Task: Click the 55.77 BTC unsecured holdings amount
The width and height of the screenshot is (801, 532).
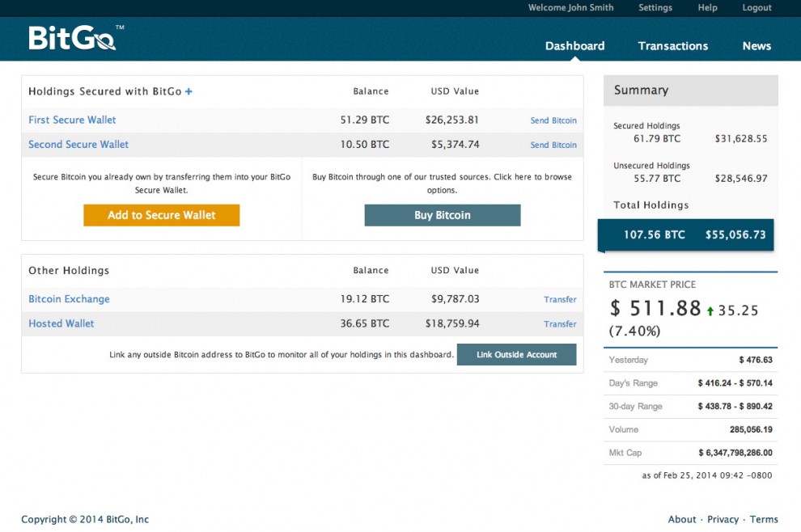Action: 657,179
